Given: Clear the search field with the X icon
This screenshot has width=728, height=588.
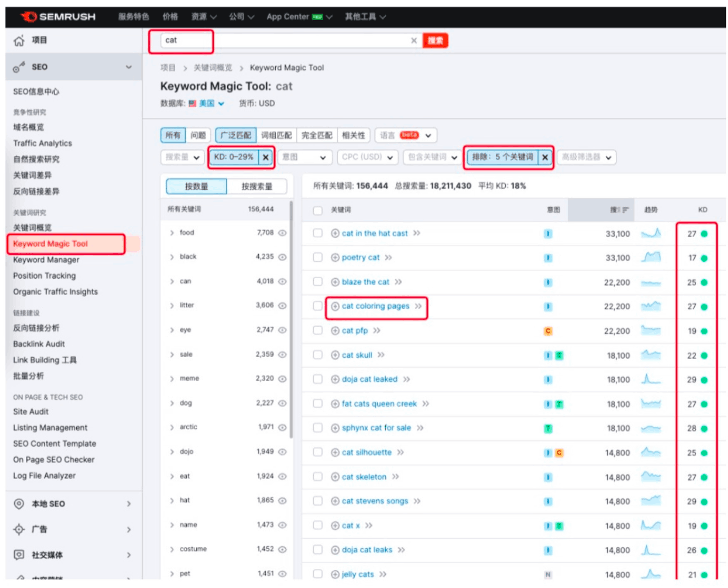Looking at the screenshot, I should coord(414,41).
